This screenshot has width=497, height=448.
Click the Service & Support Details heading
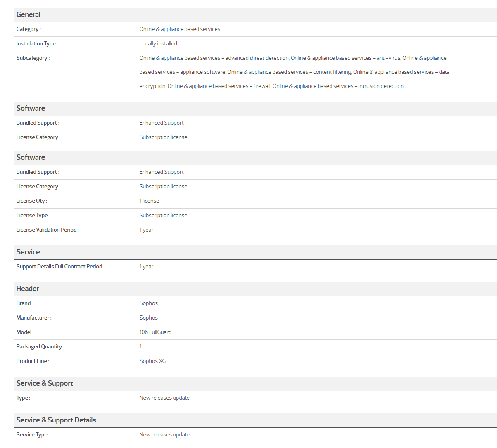[56, 420]
